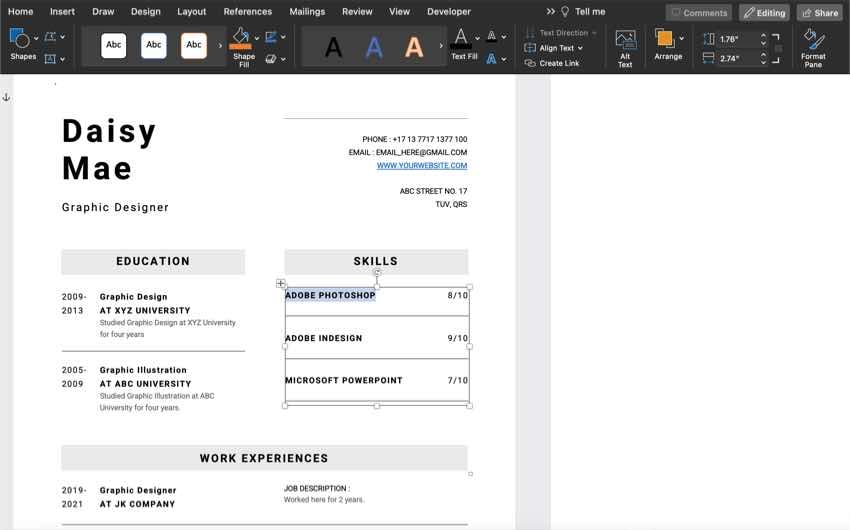
Task: Open the Text Box dropdown arrow
Action: click(x=63, y=59)
